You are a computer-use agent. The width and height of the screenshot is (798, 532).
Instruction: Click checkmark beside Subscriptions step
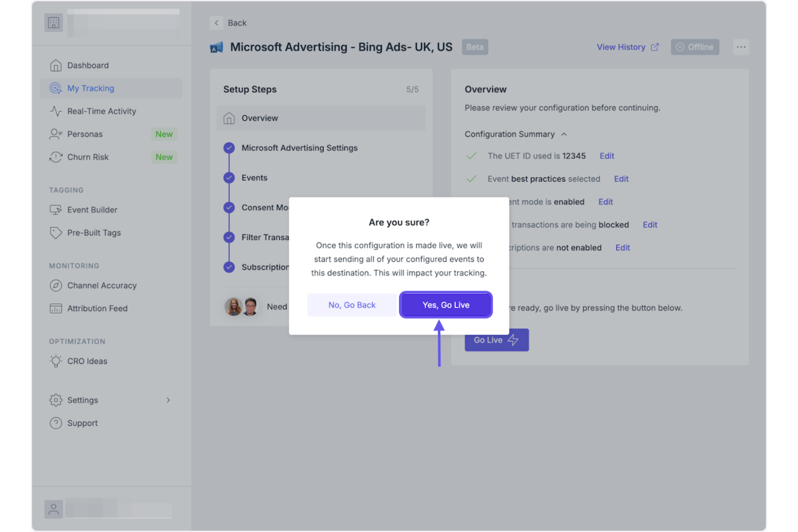click(x=229, y=267)
